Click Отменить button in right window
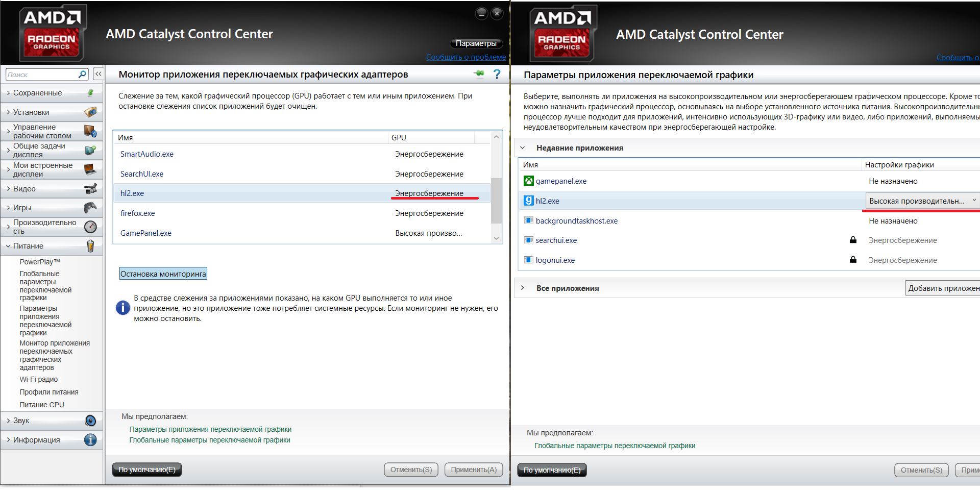Viewport: 980px width, 493px height. pos(921,470)
